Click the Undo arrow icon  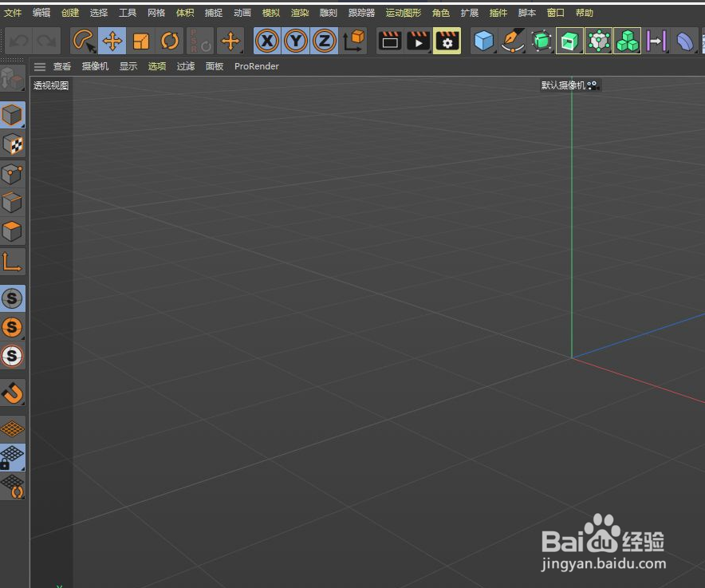point(19,41)
